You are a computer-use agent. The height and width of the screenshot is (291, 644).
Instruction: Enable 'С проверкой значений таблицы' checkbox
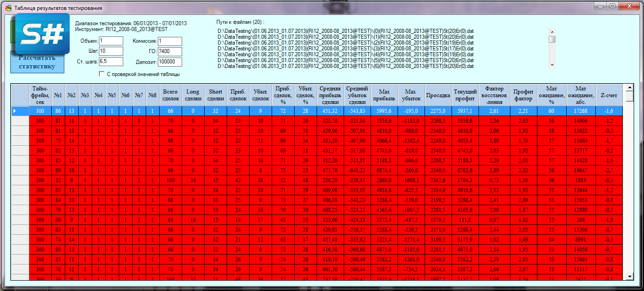click(102, 74)
